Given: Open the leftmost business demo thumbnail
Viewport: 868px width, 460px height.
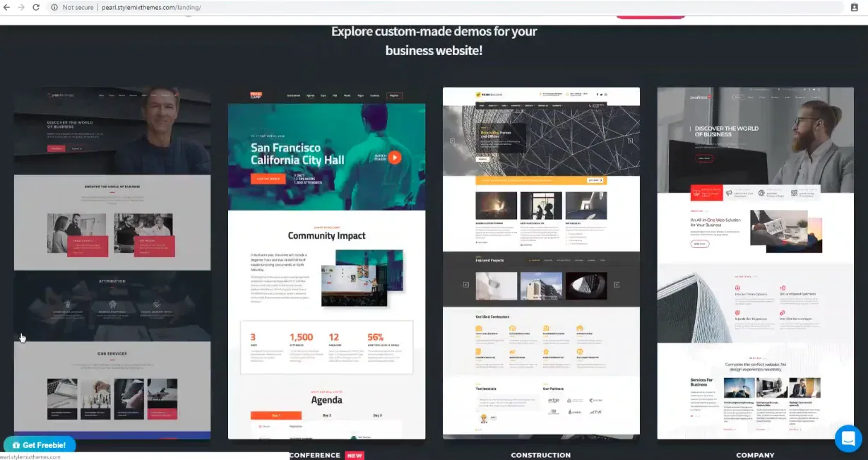Looking at the screenshot, I should coord(112,263).
